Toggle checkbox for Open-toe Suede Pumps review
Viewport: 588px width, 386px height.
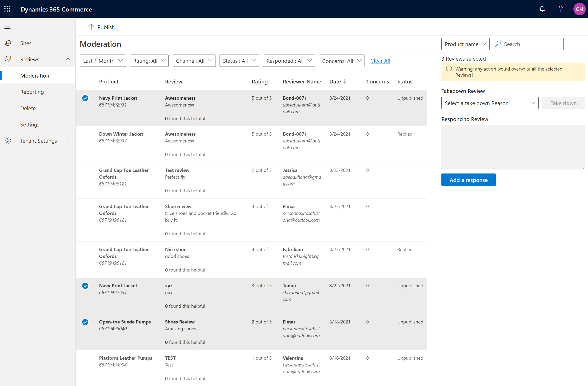click(x=85, y=321)
